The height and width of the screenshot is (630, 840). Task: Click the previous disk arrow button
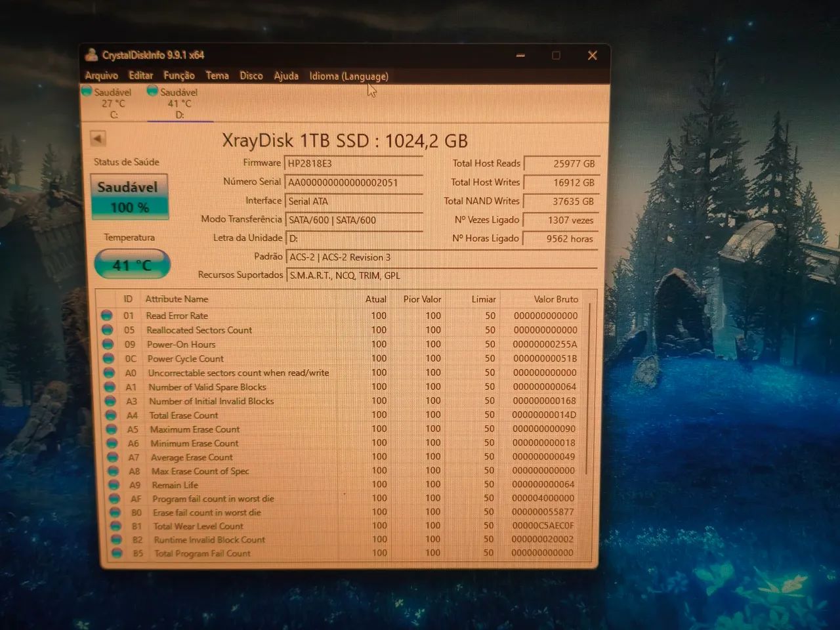(x=97, y=138)
